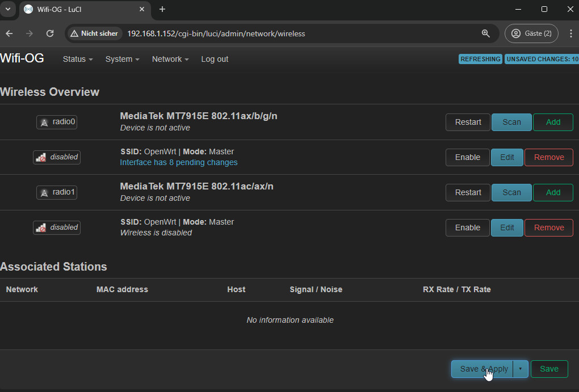The width and height of the screenshot is (579, 392).
Task: Click the disabled signal badge under radio0
Action: [x=57, y=157]
